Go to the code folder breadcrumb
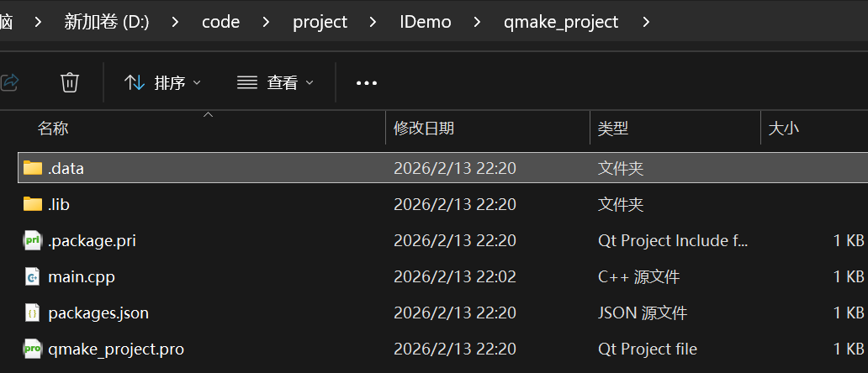Screen dimensions: 868x373 221,23
